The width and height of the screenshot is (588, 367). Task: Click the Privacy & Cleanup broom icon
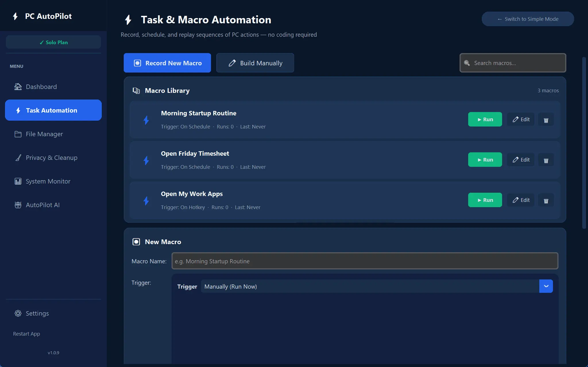tap(18, 158)
